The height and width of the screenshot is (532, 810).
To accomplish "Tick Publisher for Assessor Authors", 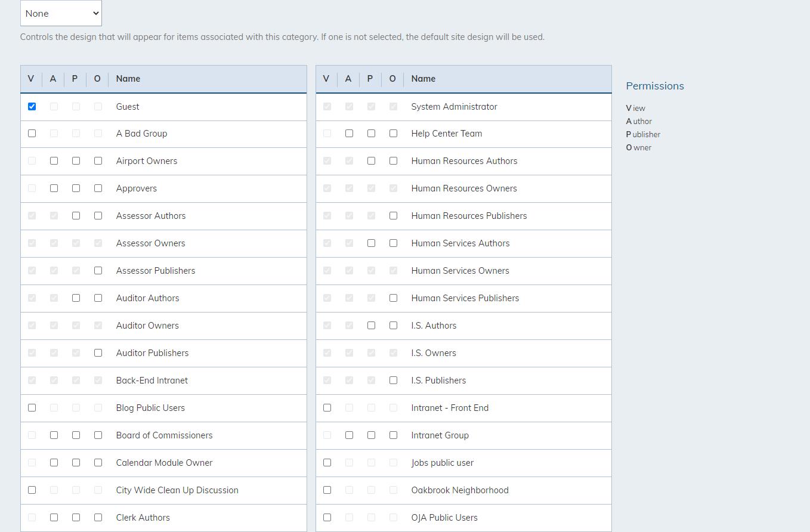I will [x=76, y=216].
